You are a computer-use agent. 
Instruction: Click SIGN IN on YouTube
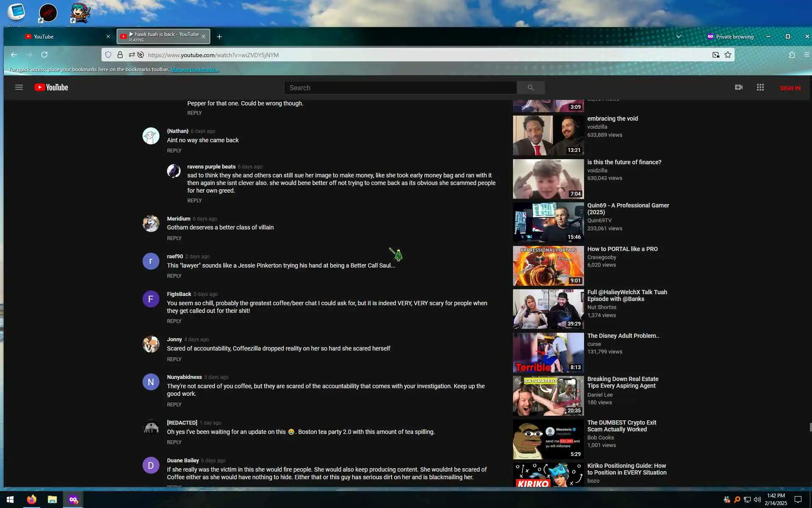click(790, 88)
